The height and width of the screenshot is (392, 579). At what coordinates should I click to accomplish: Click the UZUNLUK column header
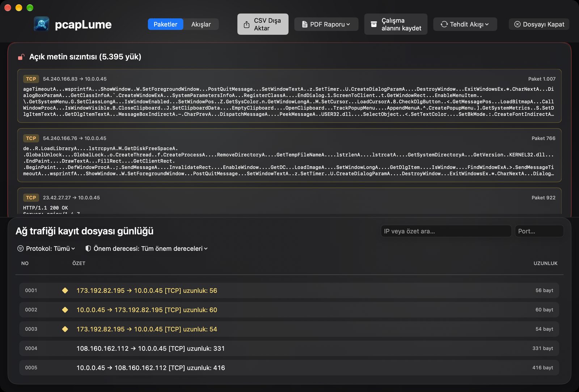(x=545, y=263)
